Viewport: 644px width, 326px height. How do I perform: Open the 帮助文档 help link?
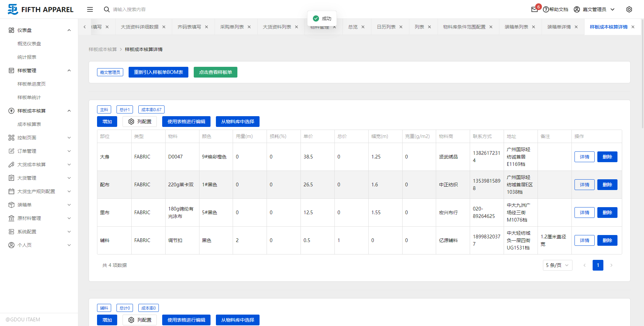pyautogui.click(x=556, y=9)
